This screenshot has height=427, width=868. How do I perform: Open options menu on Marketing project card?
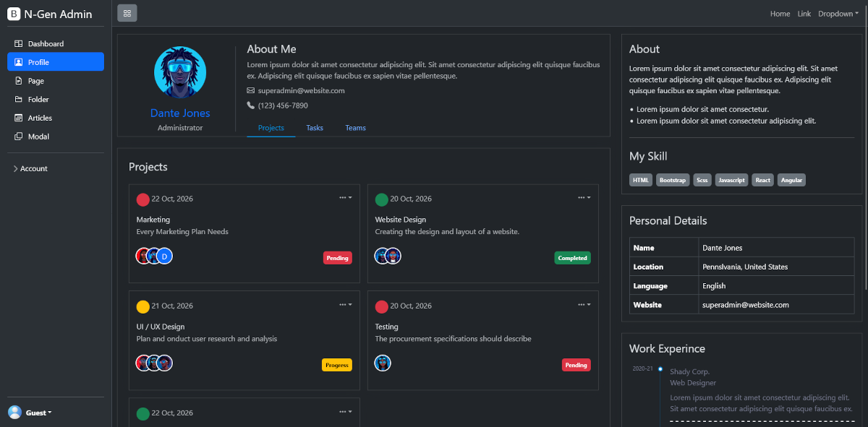[x=345, y=197]
